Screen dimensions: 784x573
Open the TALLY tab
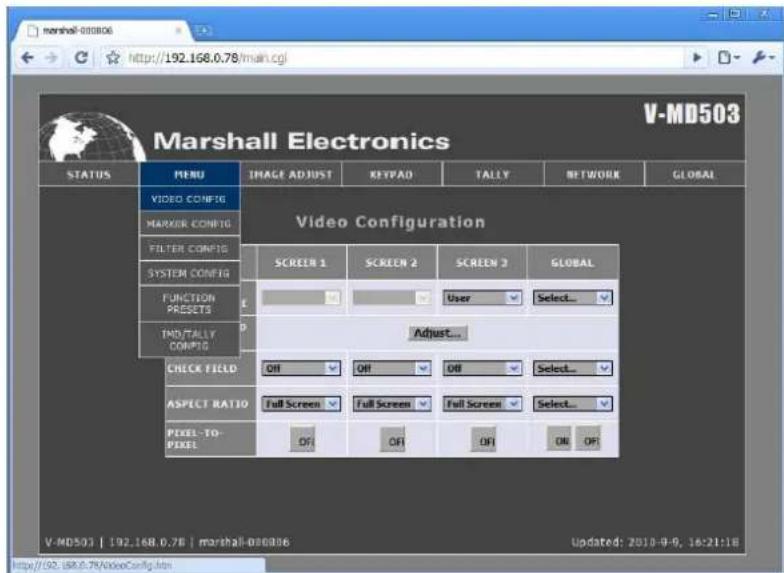coord(492,174)
